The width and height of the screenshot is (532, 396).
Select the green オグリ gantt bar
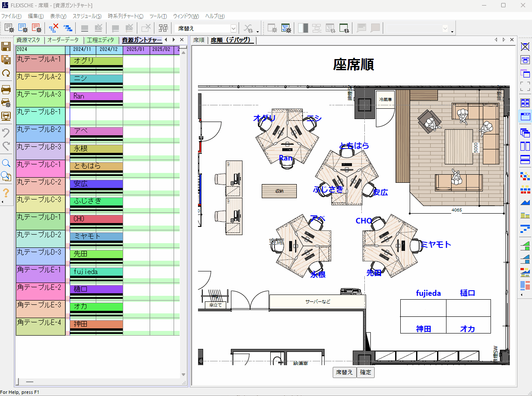coord(96,61)
